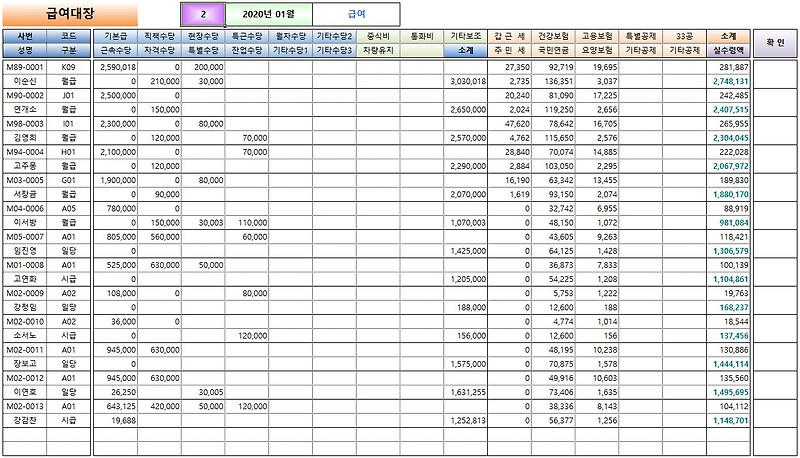Select the value 643,125
800x458 pixels.
pos(115,406)
